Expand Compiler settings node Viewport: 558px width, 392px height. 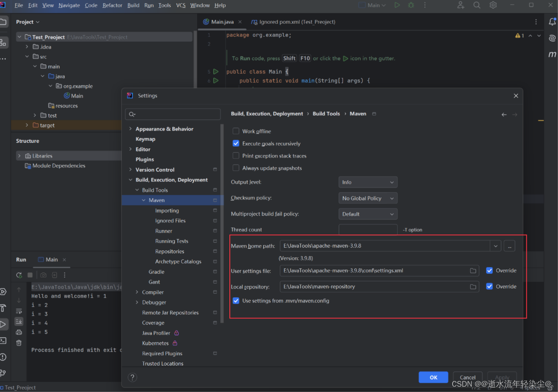click(x=137, y=292)
